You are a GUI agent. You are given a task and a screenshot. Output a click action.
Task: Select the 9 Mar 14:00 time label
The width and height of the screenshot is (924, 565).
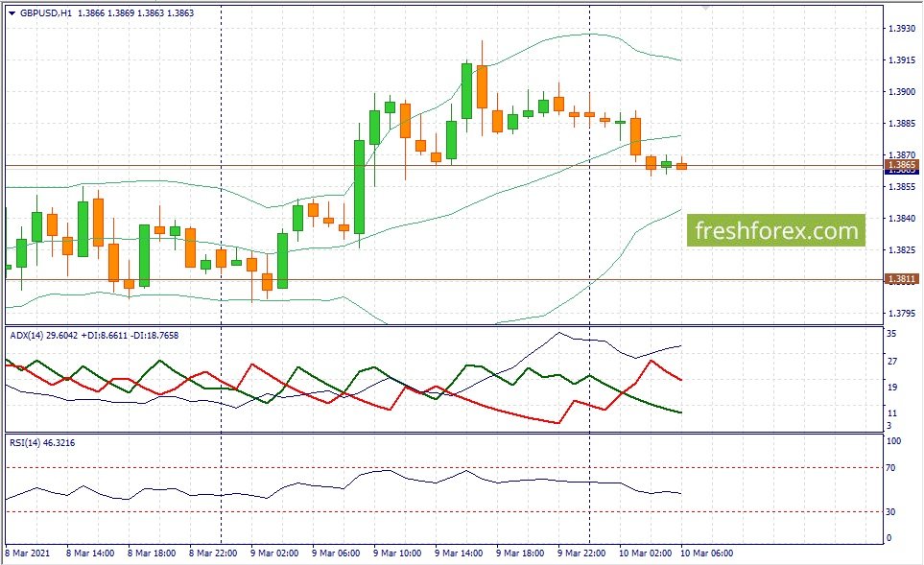click(x=459, y=553)
